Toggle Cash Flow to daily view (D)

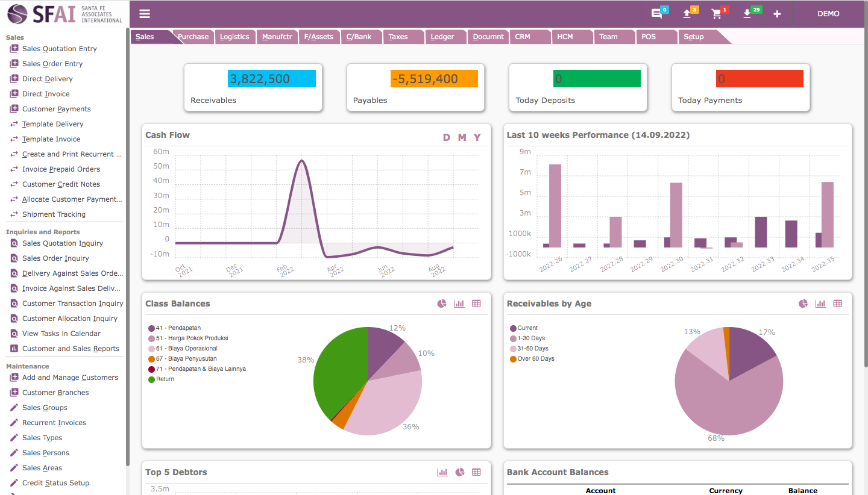(447, 137)
